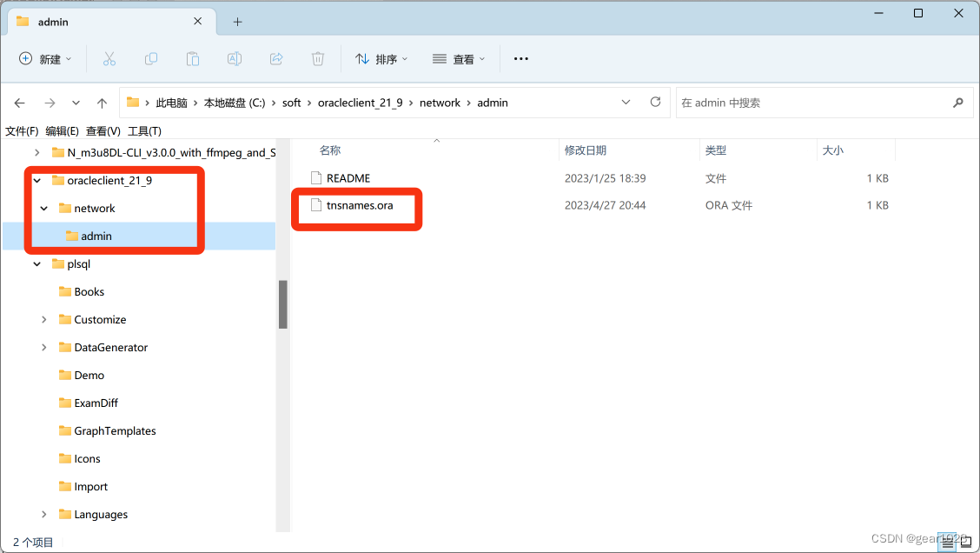
Task: Open the see more options ellipsis
Action: pos(520,58)
